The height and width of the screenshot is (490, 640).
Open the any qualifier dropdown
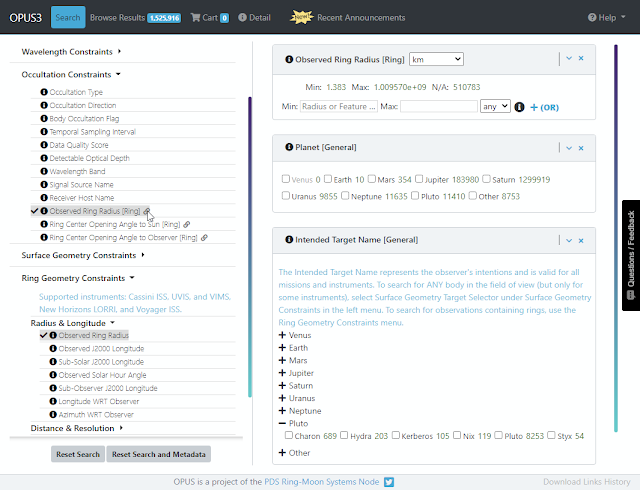(x=495, y=107)
